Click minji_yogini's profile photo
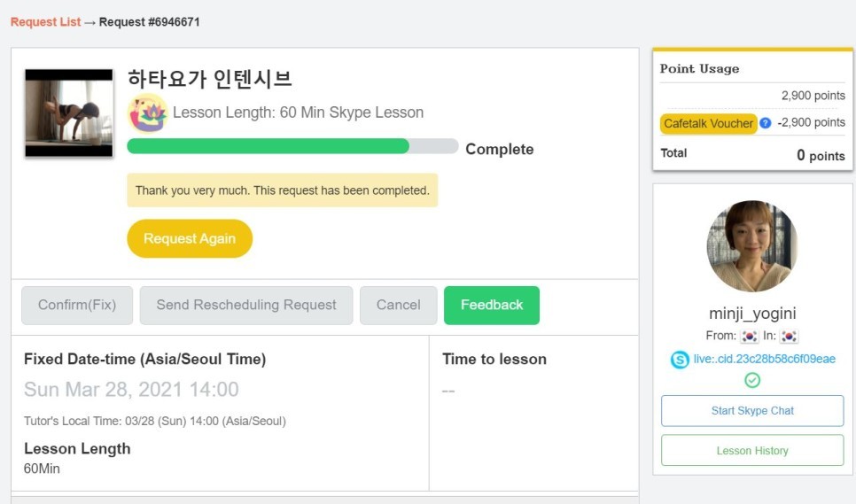 pyautogui.click(x=751, y=246)
